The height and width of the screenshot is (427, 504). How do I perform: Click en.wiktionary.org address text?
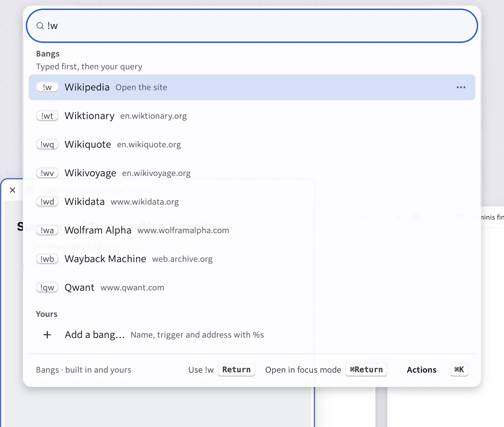pyautogui.click(x=154, y=116)
